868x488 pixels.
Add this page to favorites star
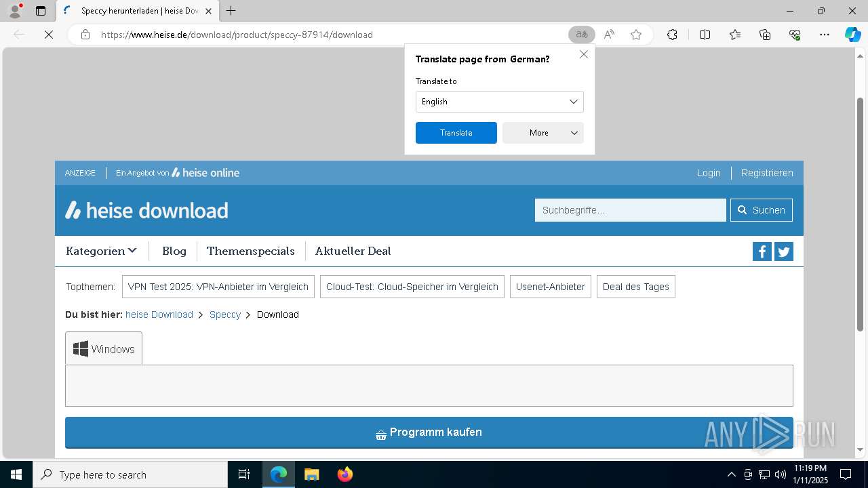point(636,35)
